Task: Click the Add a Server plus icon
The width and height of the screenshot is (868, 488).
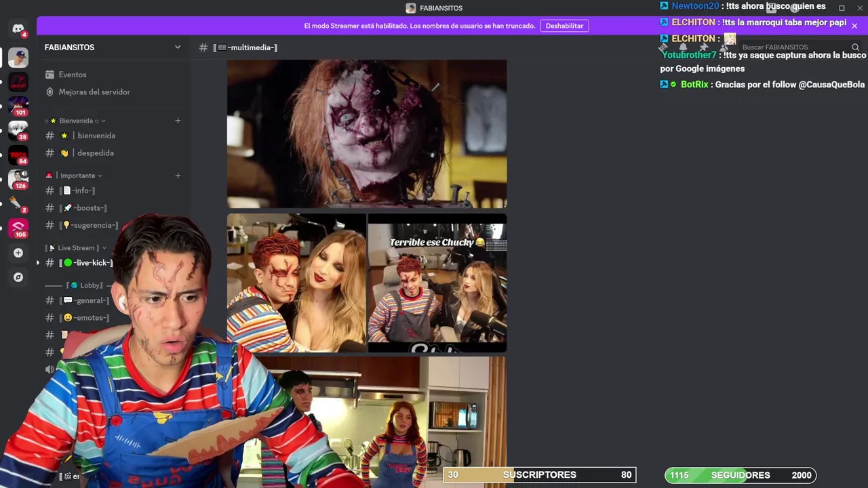Action: pos(18,253)
